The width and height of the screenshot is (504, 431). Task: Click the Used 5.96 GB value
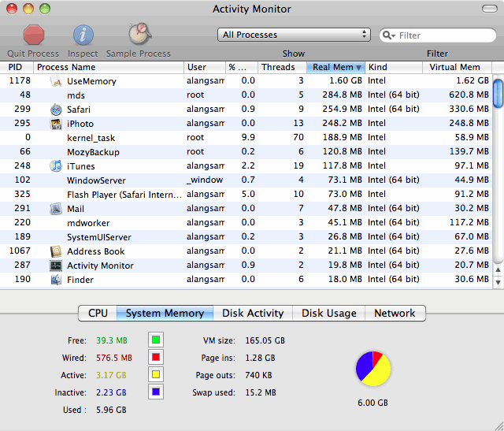click(x=111, y=410)
